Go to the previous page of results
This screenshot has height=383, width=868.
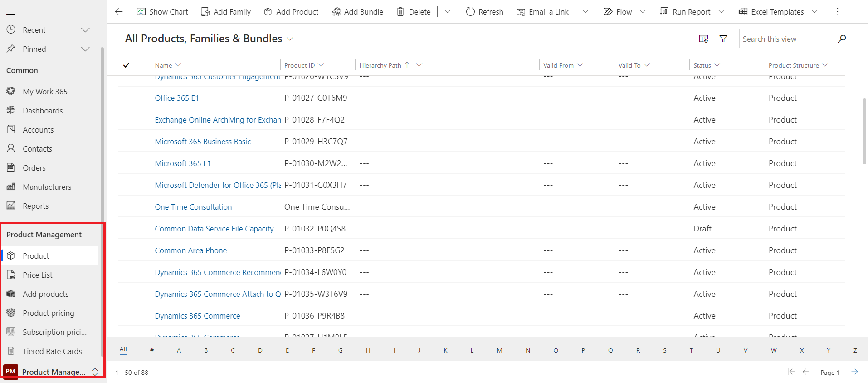coord(806,372)
